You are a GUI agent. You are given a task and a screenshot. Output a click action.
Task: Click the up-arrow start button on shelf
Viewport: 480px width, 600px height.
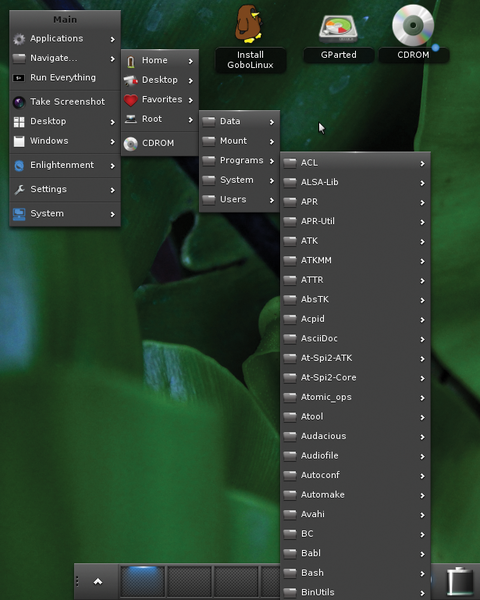coord(98,582)
